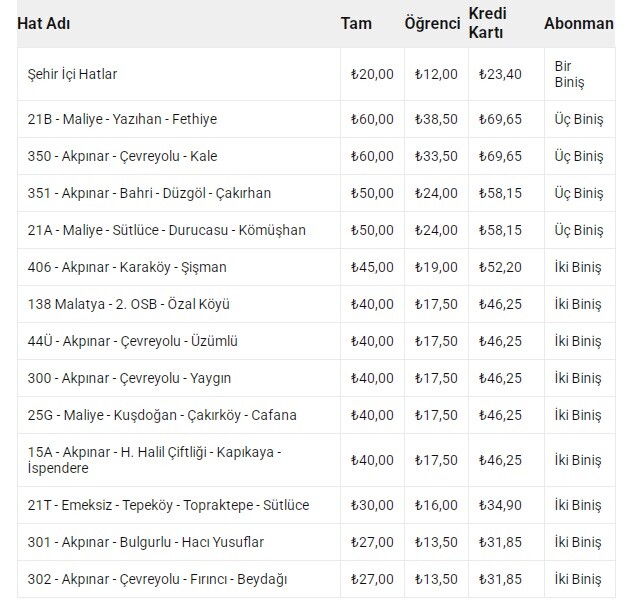Click 300 - Akpınar - Çevreyolu - Yaygın row

point(316,378)
